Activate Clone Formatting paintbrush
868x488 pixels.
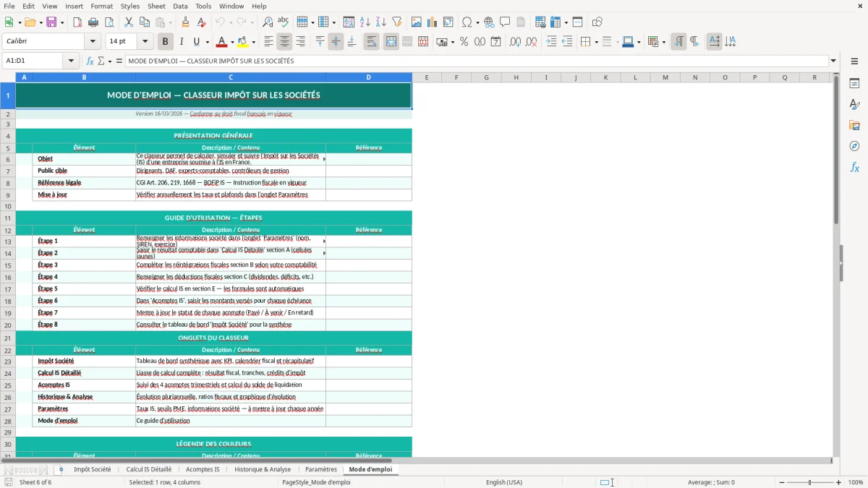[x=185, y=22]
